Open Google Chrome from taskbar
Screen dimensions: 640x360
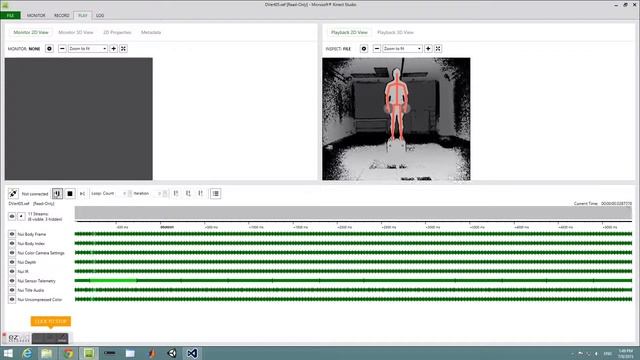pyautogui.click(x=68, y=353)
